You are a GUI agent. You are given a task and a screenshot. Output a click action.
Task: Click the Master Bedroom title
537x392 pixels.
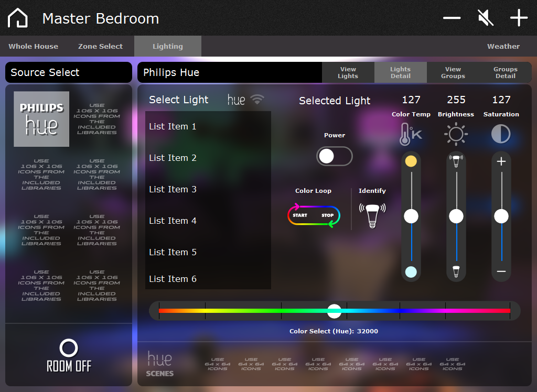click(x=101, y=18)
